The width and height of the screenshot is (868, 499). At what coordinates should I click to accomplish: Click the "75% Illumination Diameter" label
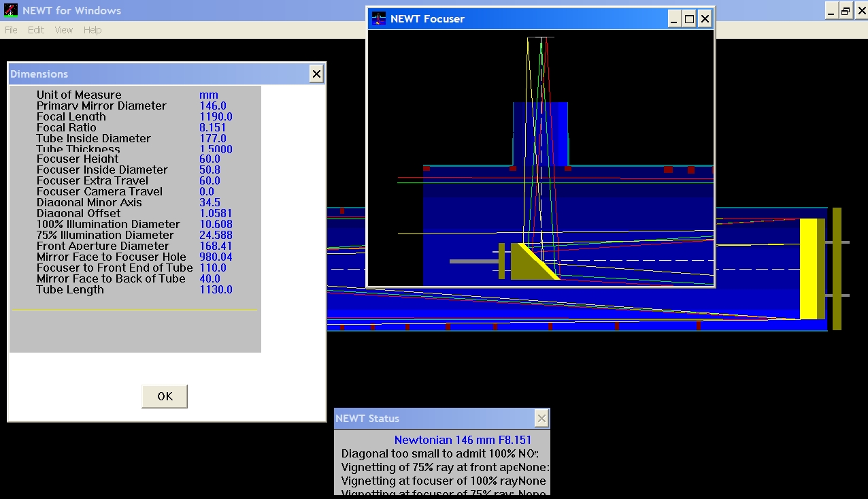105,236
